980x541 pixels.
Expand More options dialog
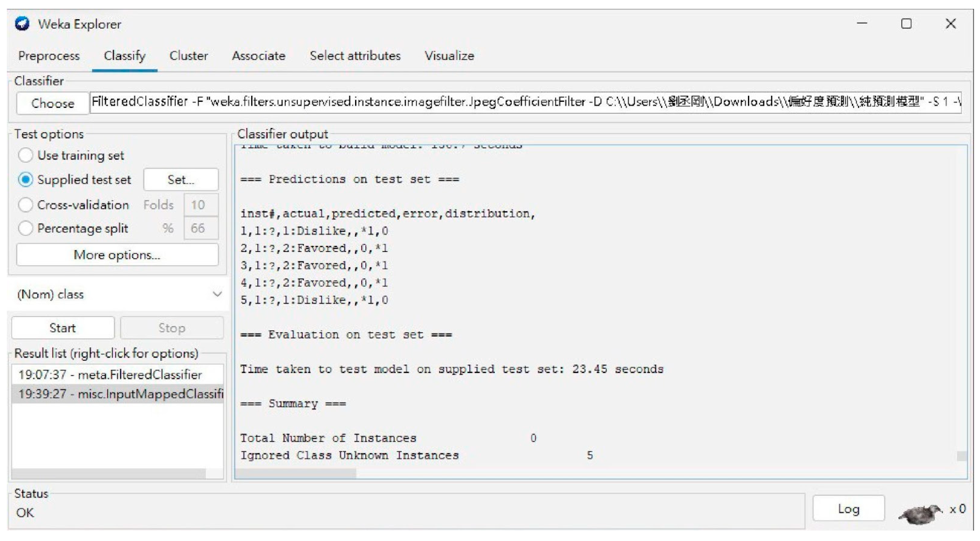coord(116,254)
